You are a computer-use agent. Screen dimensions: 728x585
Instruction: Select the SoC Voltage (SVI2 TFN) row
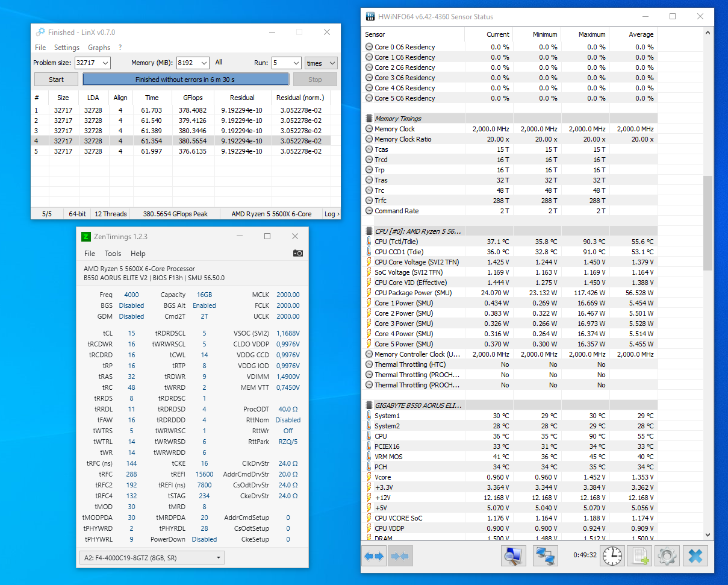(x=509, y=272)
